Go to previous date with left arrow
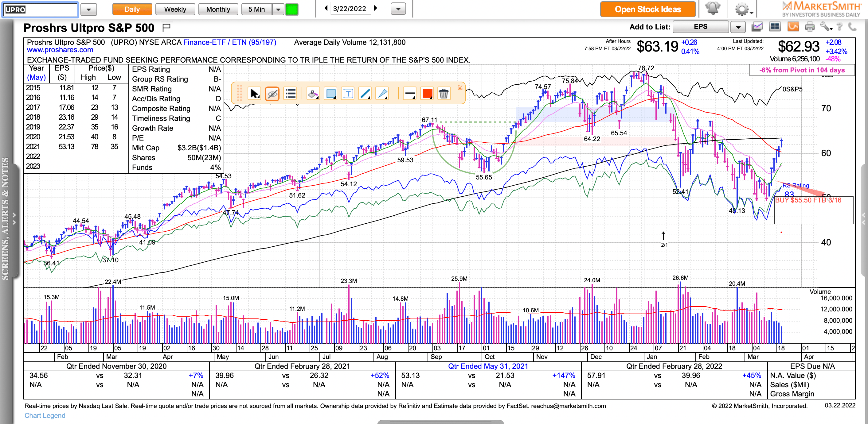 tap(326, 8)
